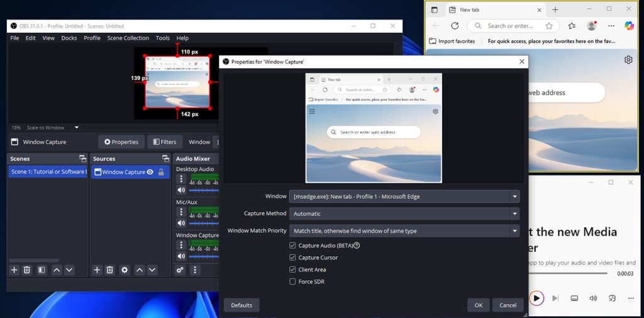Adjust Media Player volume speaker button

[x=593, y=298]
